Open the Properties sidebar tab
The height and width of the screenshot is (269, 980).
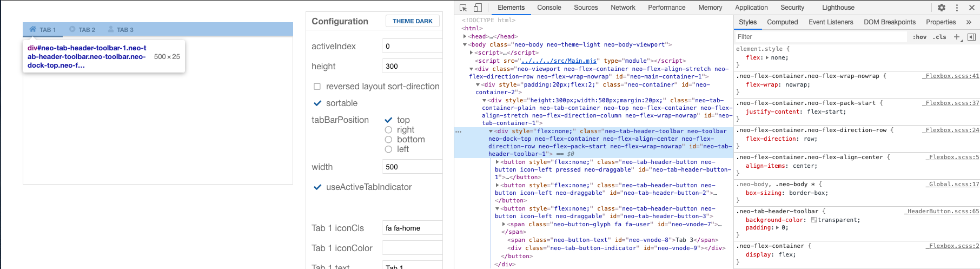[x=941, y=22]
